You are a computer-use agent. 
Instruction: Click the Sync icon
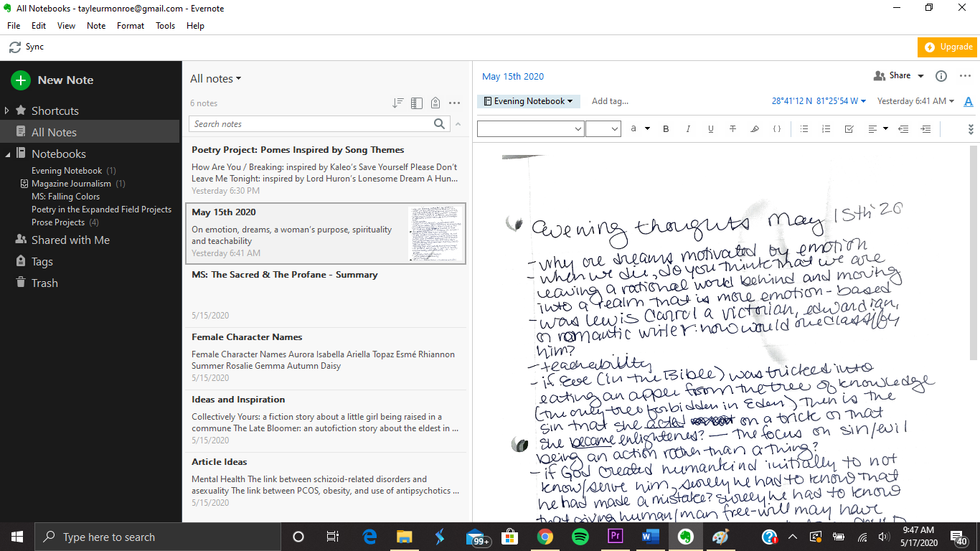click(15, 47)
